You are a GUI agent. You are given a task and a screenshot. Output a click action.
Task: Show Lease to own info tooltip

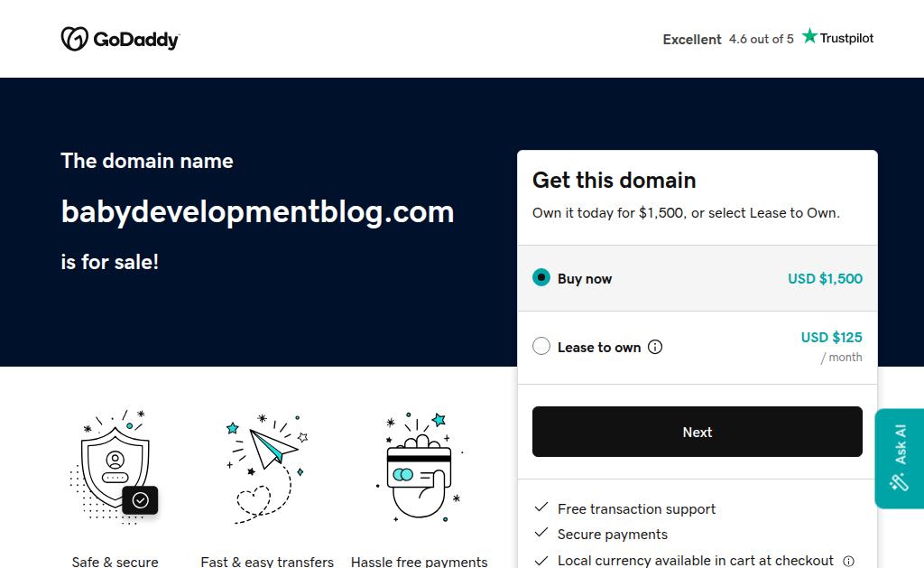point(655,347)
